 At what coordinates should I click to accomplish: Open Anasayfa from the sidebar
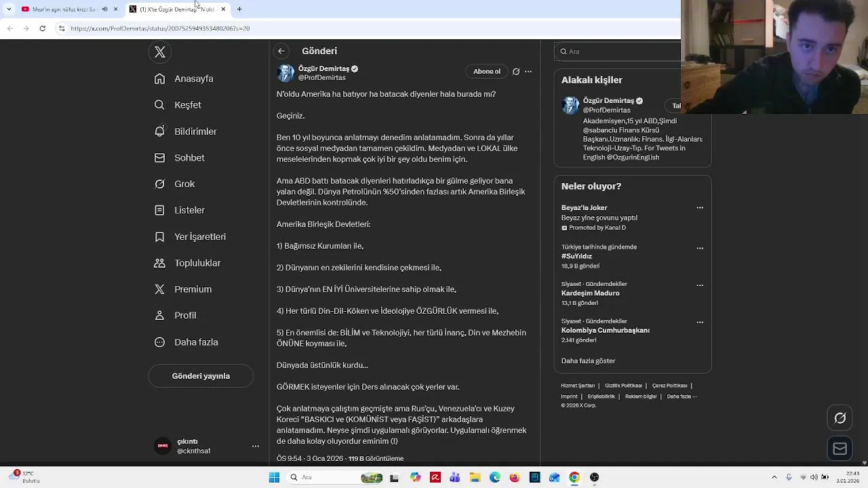184,79
